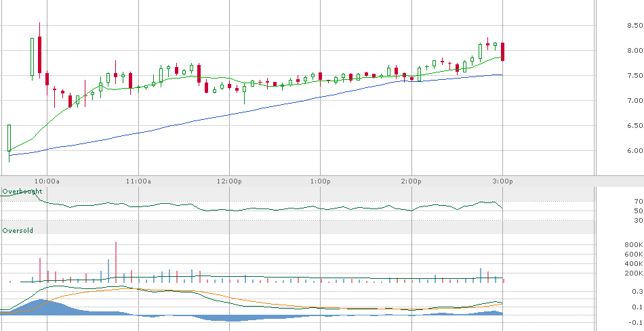Viewport: 644px width, 331px height.
Task: Click the 7.50 price axis label
Action: point(635,75)
